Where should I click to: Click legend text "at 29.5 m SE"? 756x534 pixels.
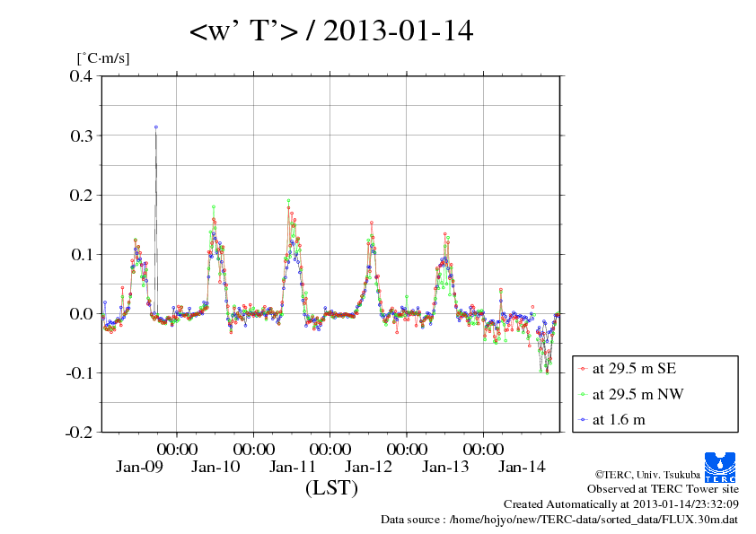634,369
